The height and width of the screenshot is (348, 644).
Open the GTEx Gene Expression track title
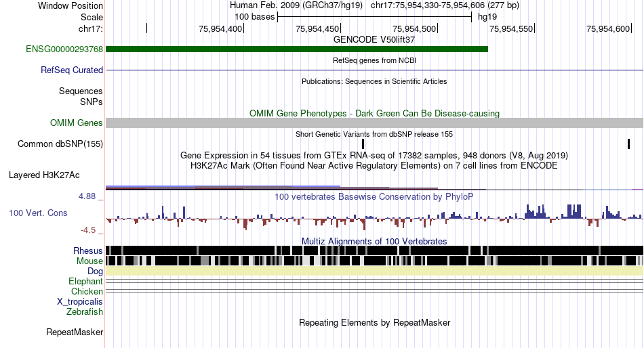point(374,156)
